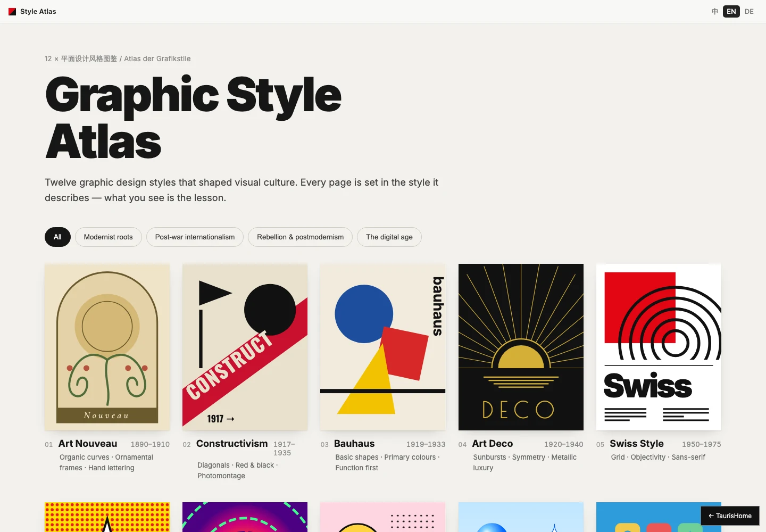Click the 1890–1910 date text

(x=150, y=444)
